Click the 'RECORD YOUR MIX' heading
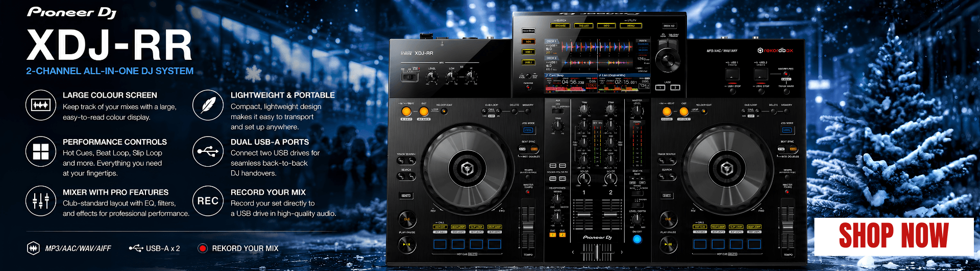 268,192
